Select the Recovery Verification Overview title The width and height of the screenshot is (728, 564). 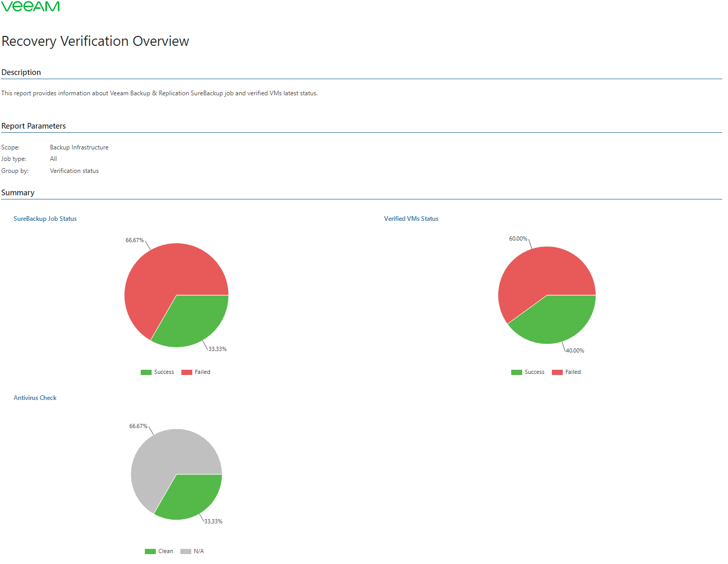pos(95,41)
